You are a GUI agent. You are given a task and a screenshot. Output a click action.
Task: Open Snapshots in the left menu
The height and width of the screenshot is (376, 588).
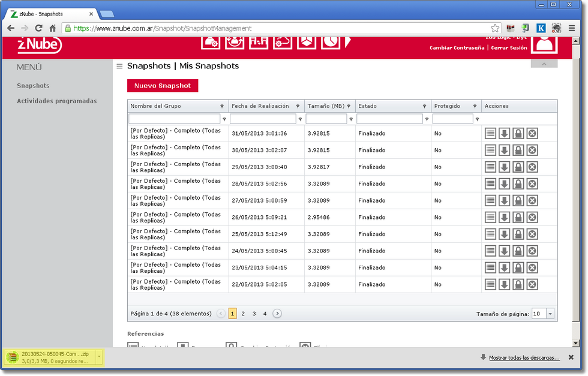[x=33, y=86]
